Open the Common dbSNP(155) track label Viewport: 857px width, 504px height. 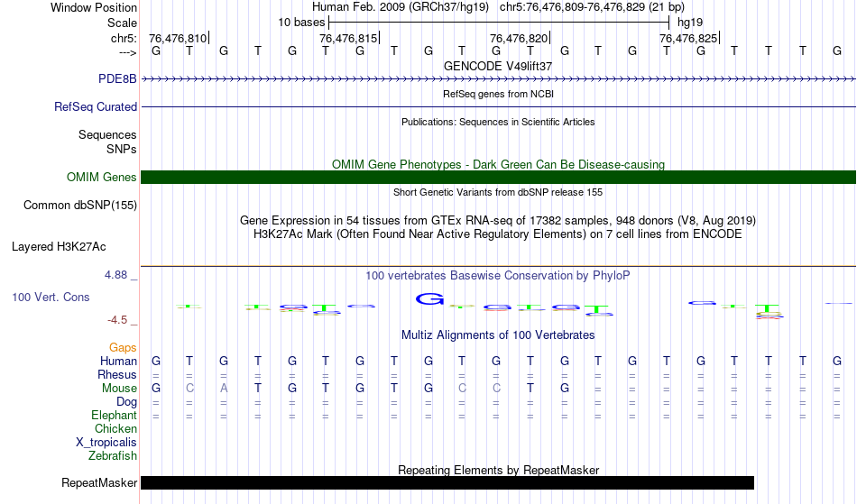[x=80, y=206]
